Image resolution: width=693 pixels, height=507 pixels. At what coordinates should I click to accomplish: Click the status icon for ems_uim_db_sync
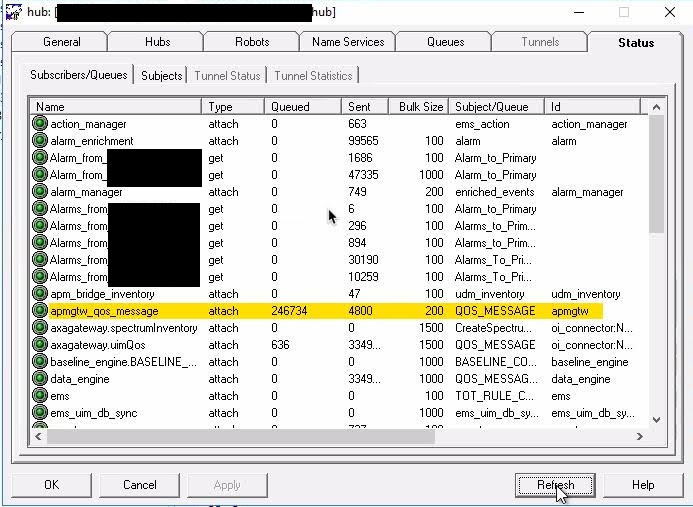(x=40, y=412)
